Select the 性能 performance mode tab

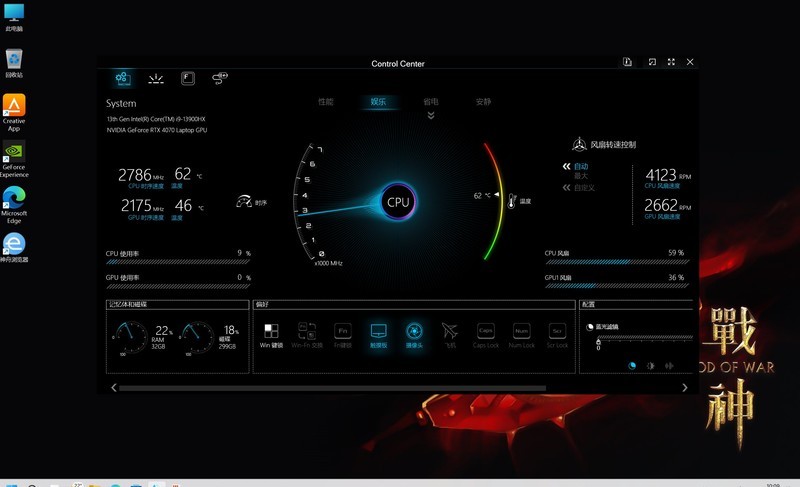(x=326, y=101)
